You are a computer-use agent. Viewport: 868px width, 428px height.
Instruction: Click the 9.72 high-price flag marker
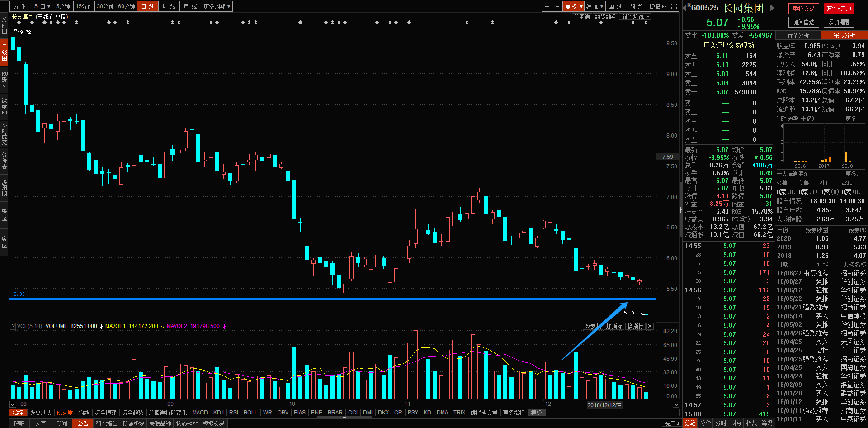click(x=22, y=32)
